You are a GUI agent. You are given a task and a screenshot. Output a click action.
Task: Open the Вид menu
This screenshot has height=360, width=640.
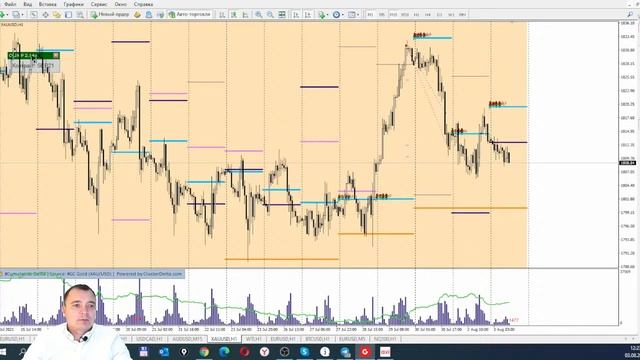click(x=28, y=4)
